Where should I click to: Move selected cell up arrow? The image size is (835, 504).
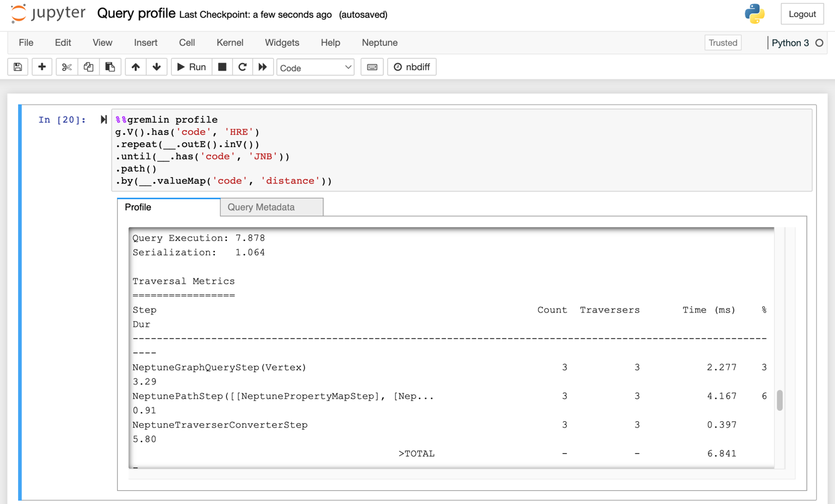pyautogui.click(x=135, y=67)
